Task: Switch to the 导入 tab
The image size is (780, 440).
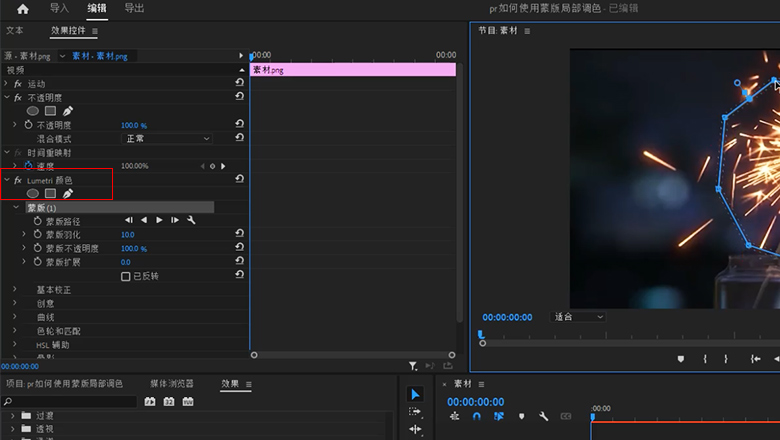Action: coord(60,9)
